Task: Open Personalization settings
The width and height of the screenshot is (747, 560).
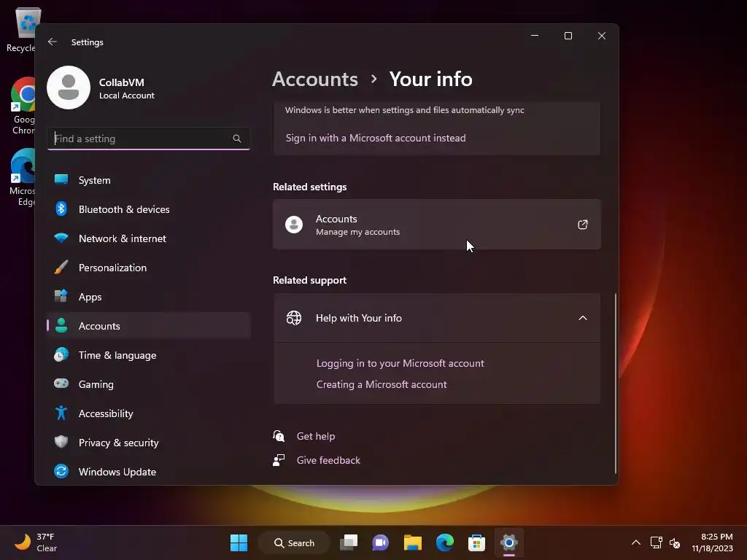Action: [149, 268]
